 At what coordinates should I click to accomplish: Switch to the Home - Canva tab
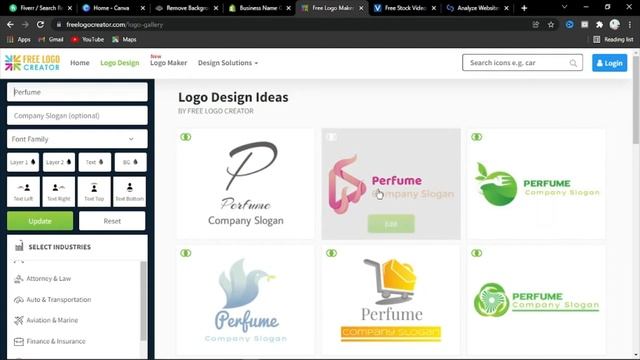(x=113, y=8)
